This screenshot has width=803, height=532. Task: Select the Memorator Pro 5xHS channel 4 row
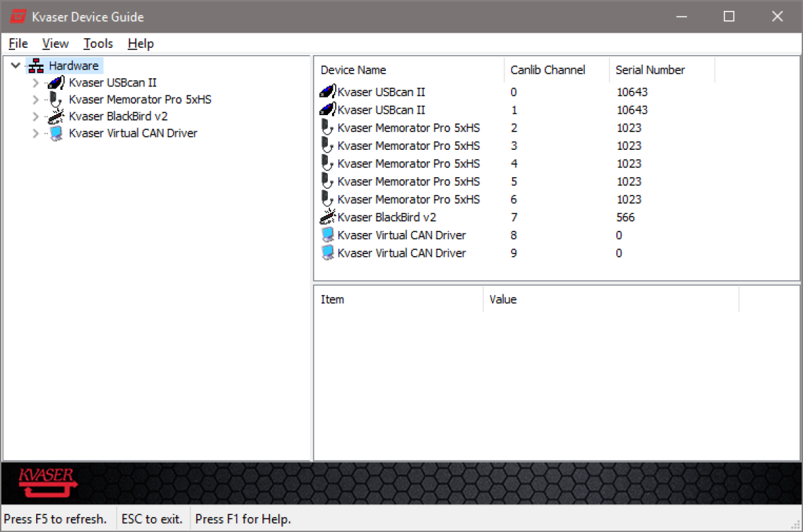408,163
